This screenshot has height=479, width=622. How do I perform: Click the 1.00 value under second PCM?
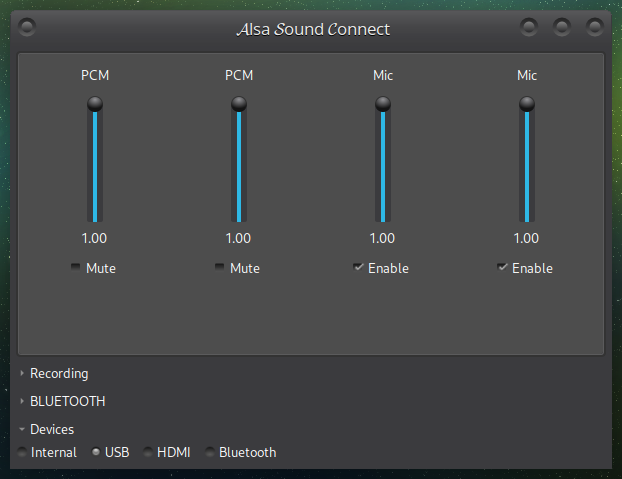coord(238,238)
